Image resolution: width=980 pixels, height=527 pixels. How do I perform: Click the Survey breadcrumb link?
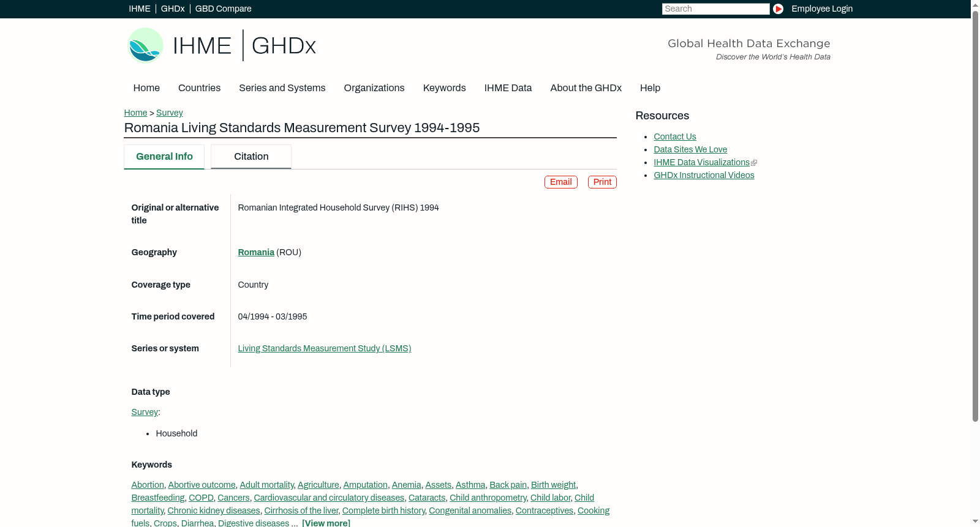coord(170,113)
